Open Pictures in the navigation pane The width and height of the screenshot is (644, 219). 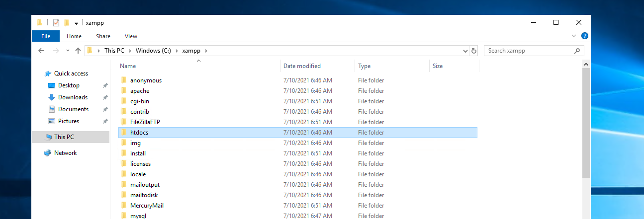click(68, 121)
